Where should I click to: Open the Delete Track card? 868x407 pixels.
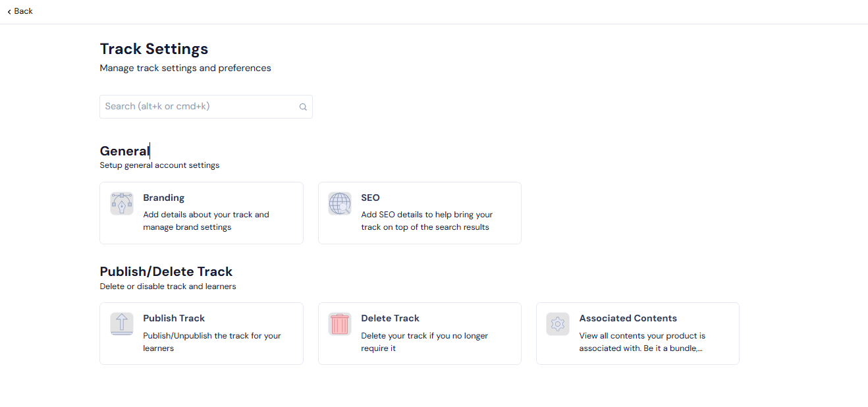[x=420, y=333]
